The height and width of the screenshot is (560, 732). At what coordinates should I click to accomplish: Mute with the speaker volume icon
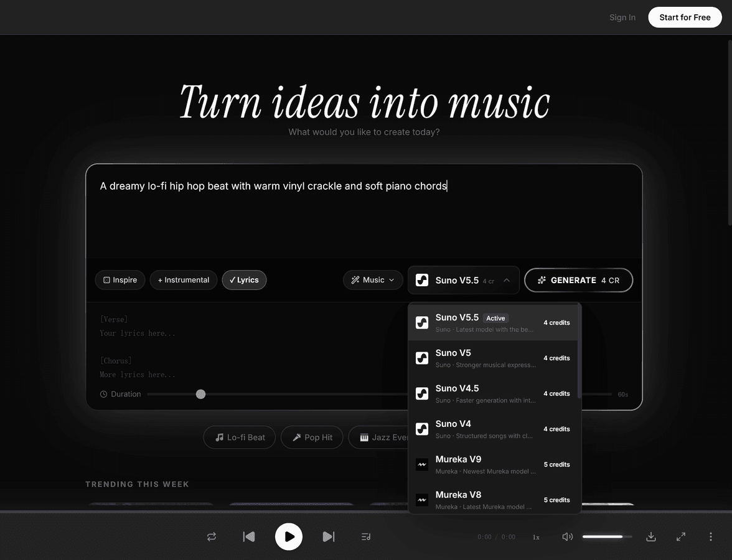tap(567, 536)
